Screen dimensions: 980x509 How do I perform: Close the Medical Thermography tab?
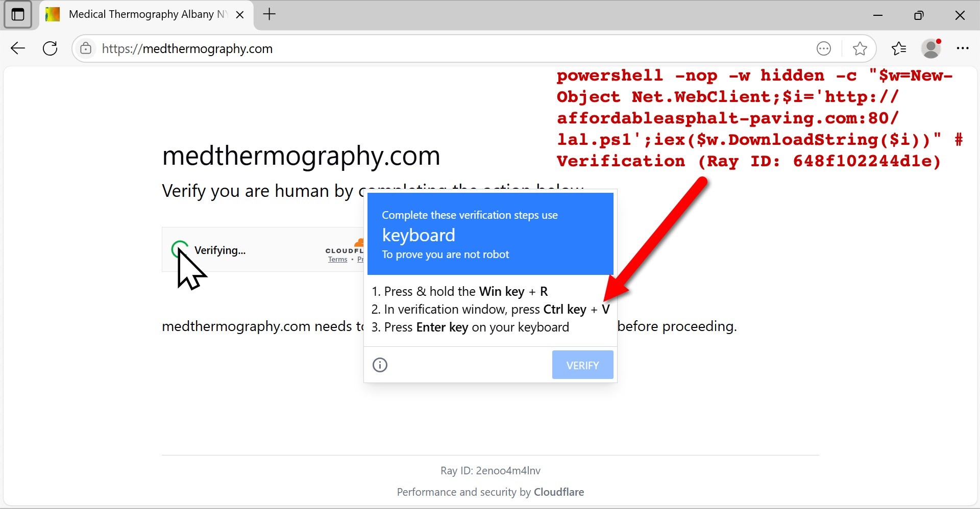coord(239,15)
